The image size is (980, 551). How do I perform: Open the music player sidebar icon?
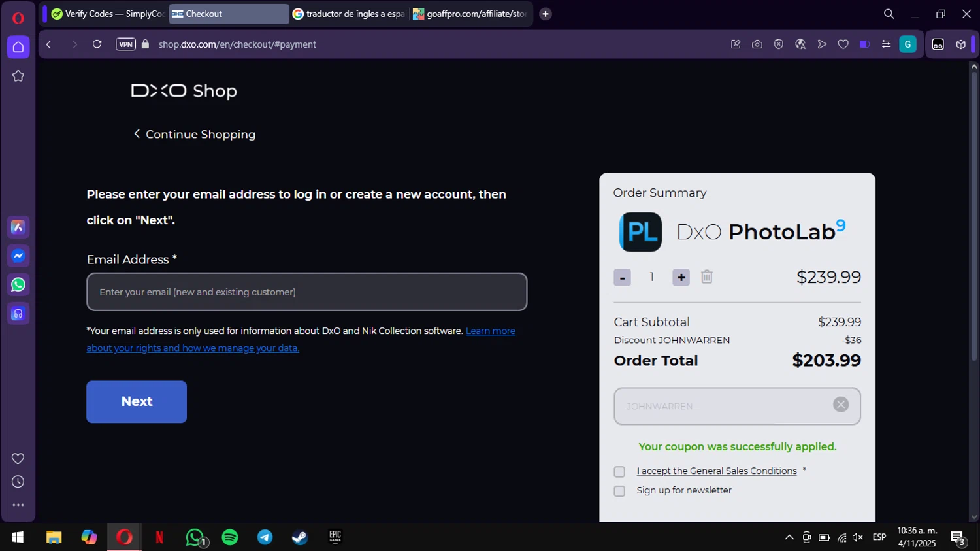pos(18,314)
